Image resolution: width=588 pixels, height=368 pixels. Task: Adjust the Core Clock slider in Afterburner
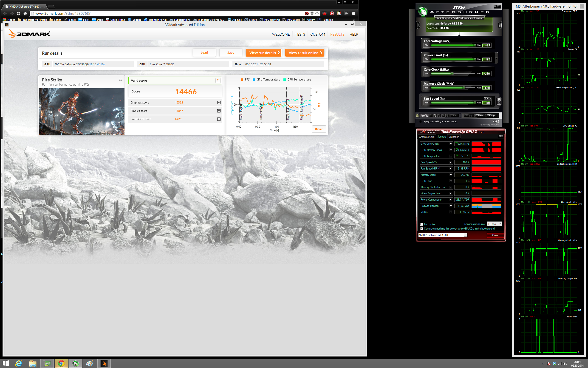(x=453, y=74)
